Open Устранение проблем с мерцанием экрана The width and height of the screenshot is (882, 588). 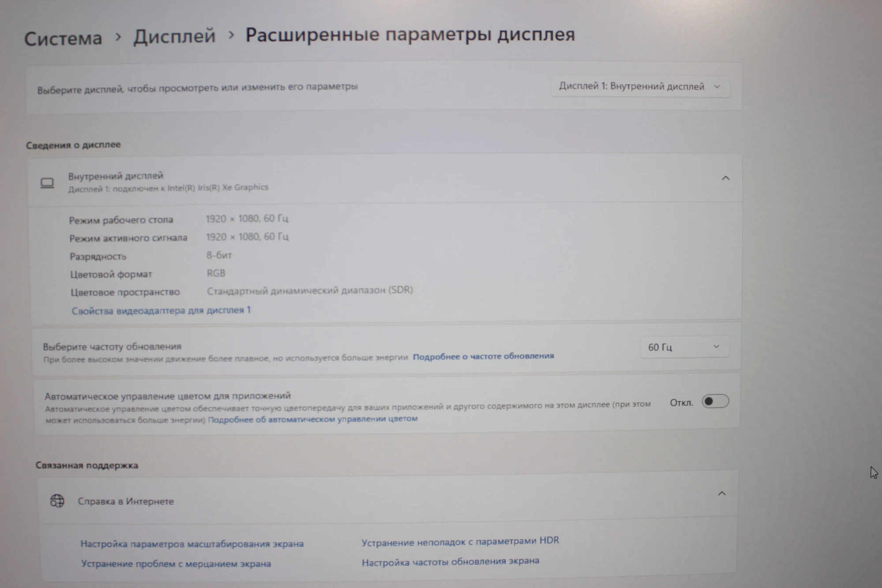[x=176, y=564]
